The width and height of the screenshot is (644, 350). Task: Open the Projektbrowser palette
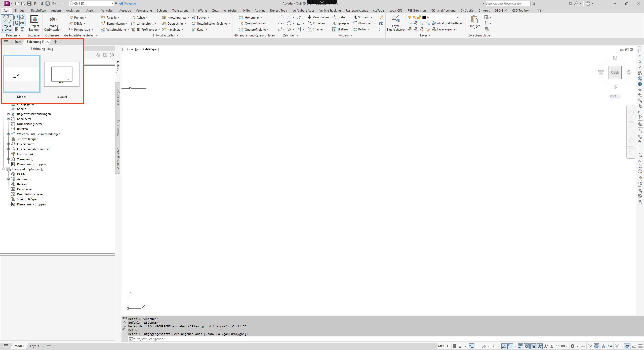point(7,23)
